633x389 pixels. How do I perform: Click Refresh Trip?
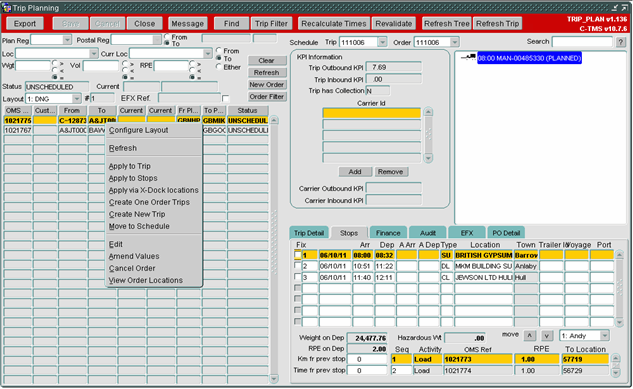click(497, 24)
